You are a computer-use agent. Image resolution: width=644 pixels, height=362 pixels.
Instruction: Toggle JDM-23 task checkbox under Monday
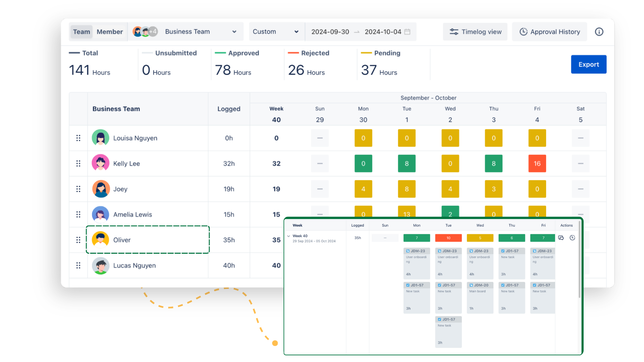click(x=408, y=251)
